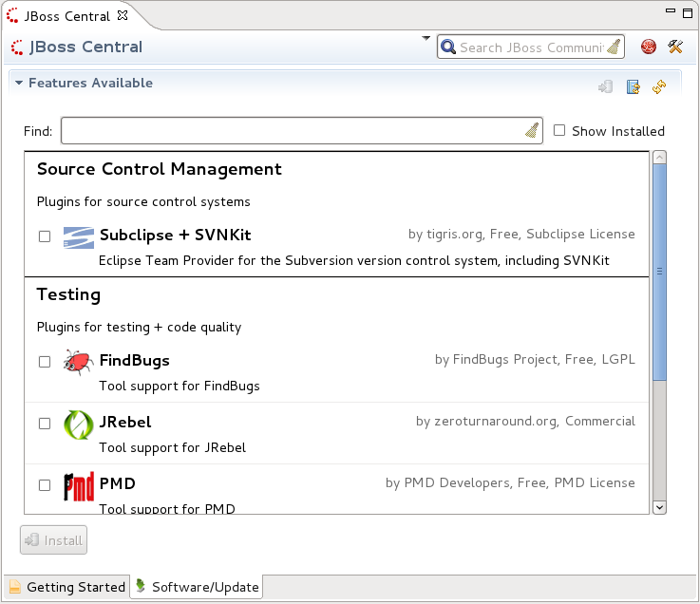
Task: Click 'Tool support for FindBugs' description
Action: coord(179,386)
